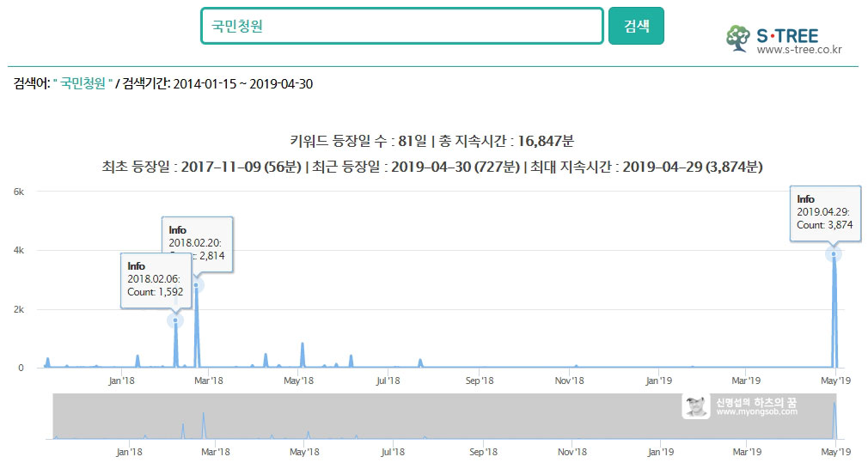This screenshot has width=868, height=469.
Task: Select the 2019.04.29 peak data point
Action: point(834,254)
